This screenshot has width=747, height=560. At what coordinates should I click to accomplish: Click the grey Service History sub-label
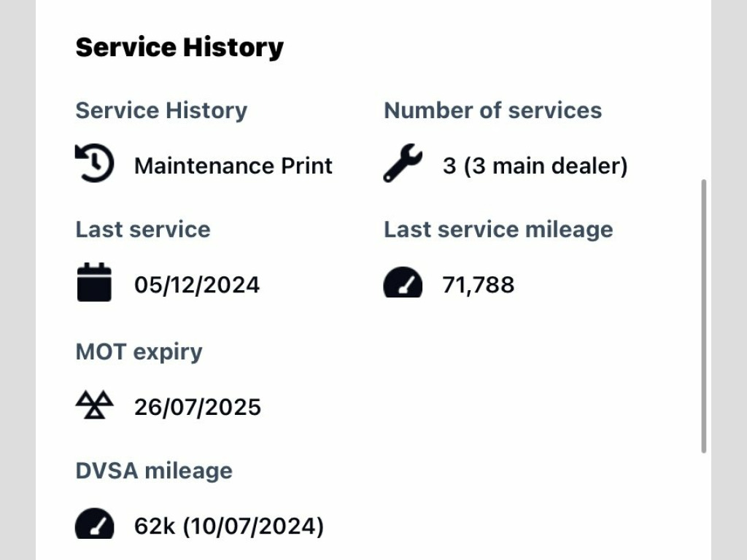coord(161,111)
